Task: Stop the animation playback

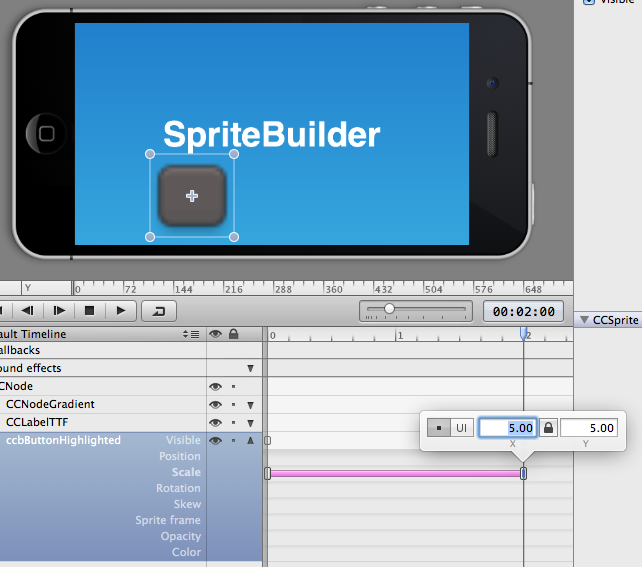Action: pos(89,311)
